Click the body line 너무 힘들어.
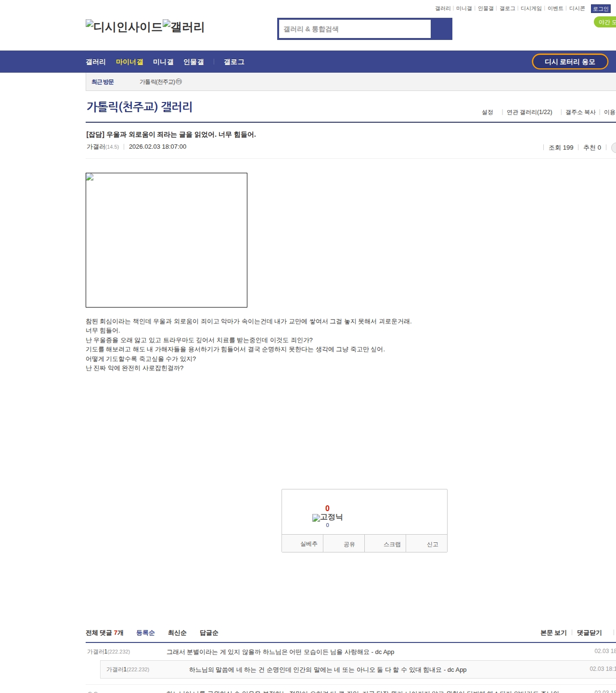This screenshot has height=693, width=616. pyautogui.click(x=103, y=331)
